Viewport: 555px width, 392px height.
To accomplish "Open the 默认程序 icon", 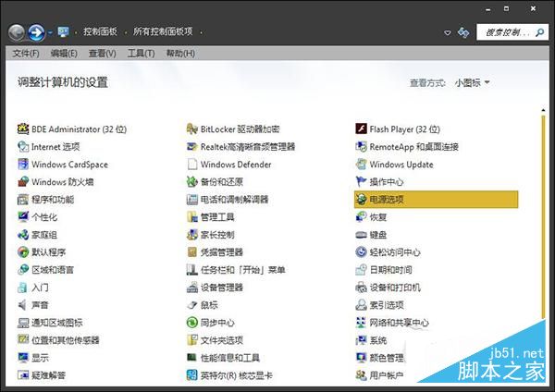I will coord(23,252).
